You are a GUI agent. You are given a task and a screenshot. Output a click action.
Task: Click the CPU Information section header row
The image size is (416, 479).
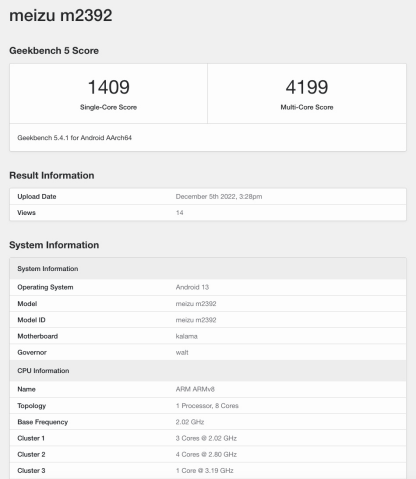(x=208, y=371)
